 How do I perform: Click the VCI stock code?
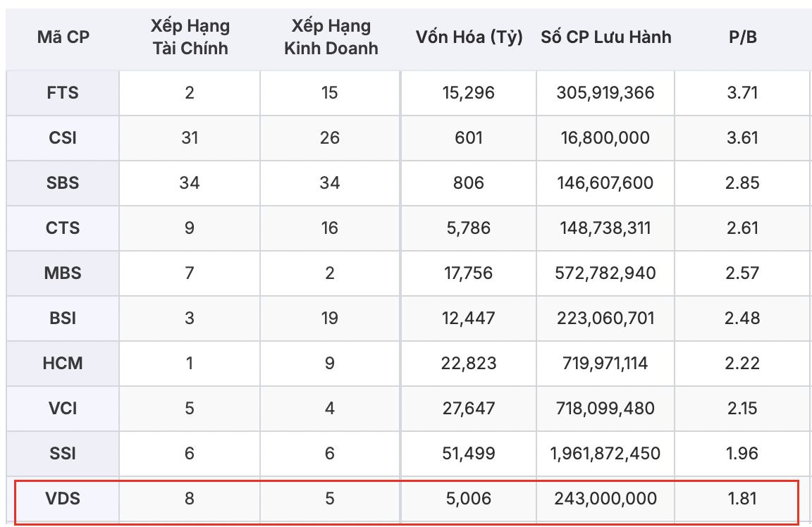tap(63, 408)
